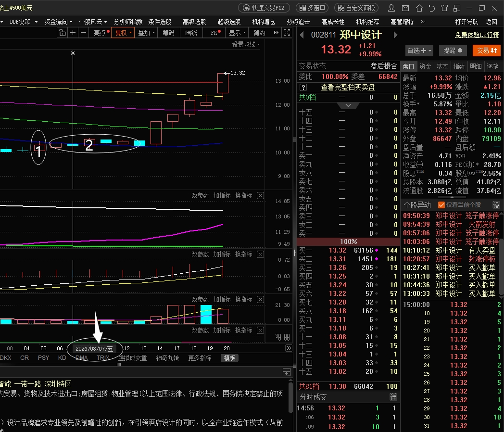
Task: Toggle 亮点 highlights on chart
Action: [x=101, y=33]
